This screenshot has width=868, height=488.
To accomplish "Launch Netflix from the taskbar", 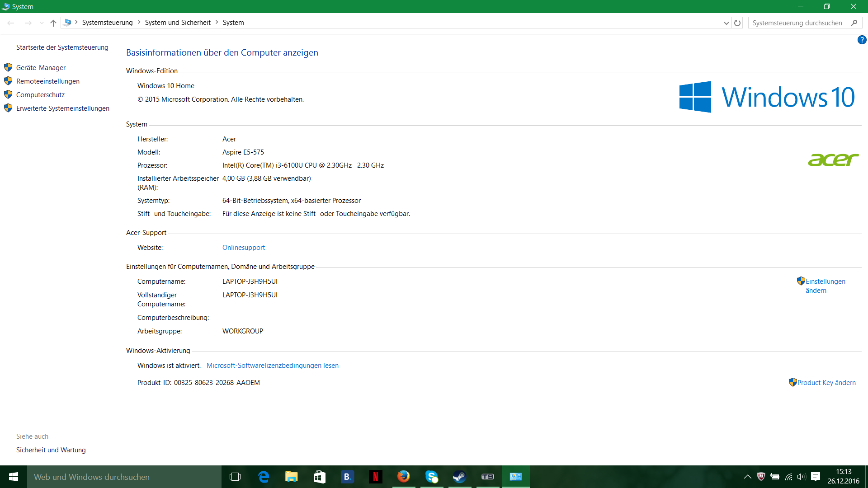I will click(x=375, y=477).
